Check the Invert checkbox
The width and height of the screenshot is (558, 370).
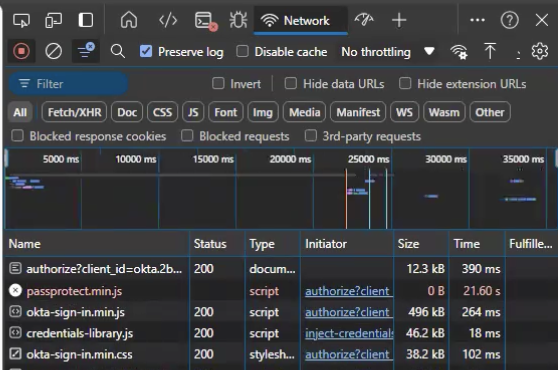coord(218,84)
